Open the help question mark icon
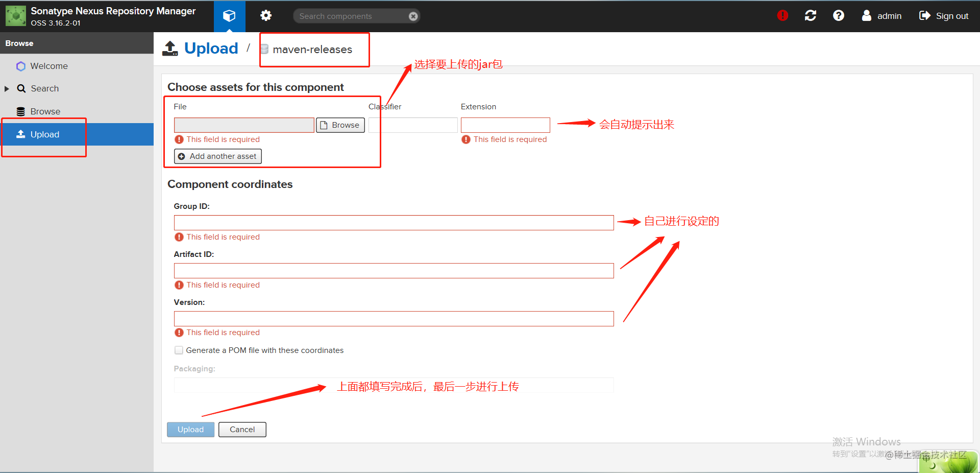This screenshot has width=980, height=473. tap(839, 16)
